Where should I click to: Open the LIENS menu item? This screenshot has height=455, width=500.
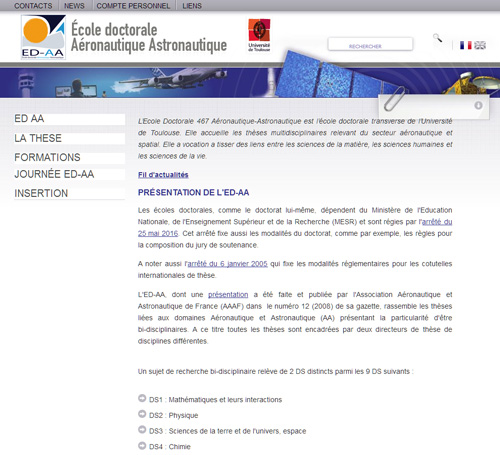[192, 6]
